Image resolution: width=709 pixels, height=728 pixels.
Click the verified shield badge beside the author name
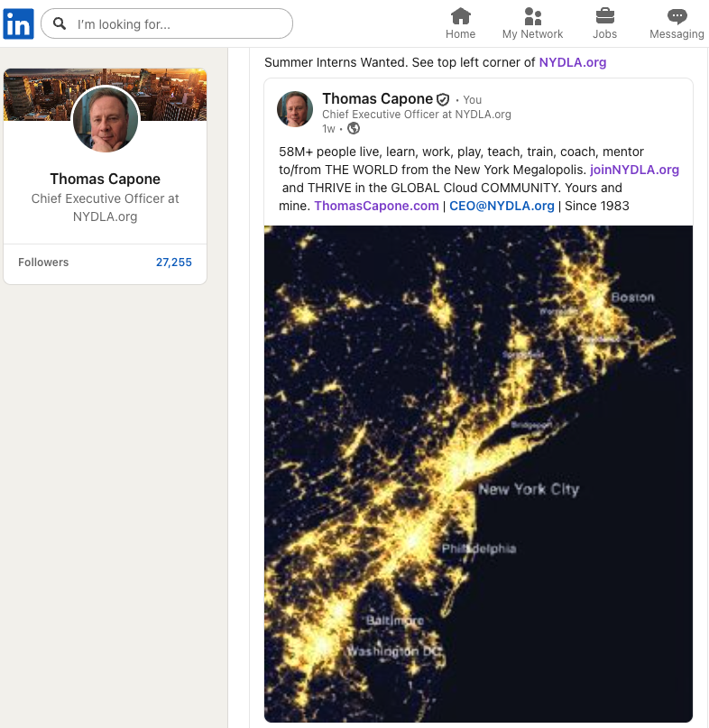click(x=444, y=99)
